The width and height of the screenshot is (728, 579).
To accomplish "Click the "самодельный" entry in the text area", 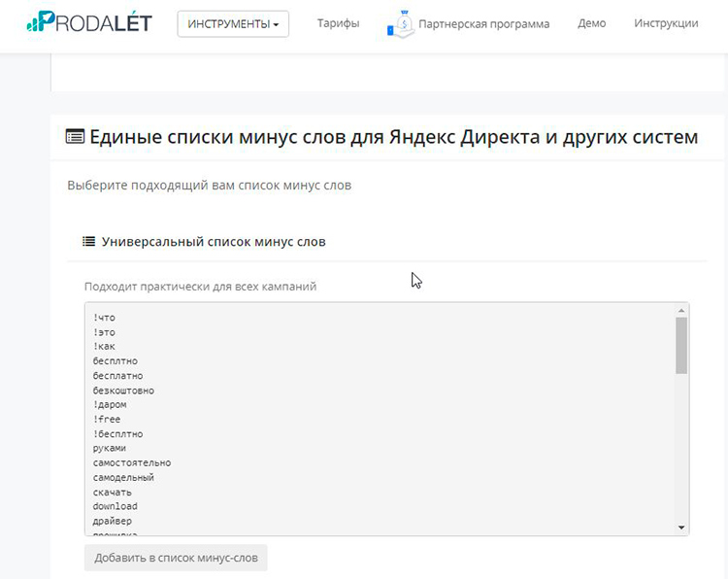I will pyautogui.click(x=123, y=478).
